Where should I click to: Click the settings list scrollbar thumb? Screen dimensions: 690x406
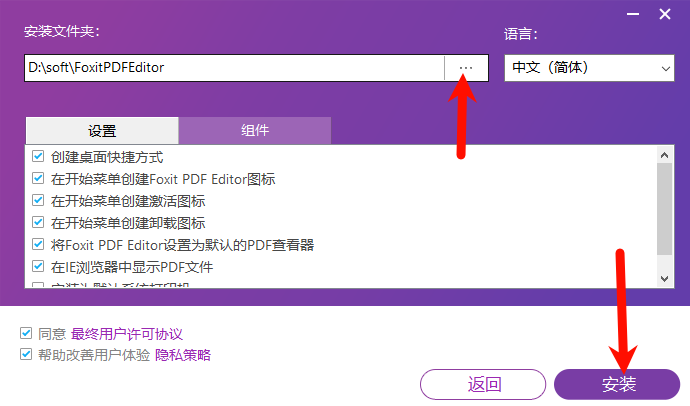664,209
